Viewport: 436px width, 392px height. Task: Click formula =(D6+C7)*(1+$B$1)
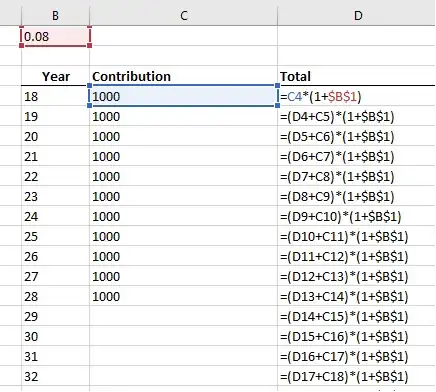pyautogui.click(x=357, y=156)
